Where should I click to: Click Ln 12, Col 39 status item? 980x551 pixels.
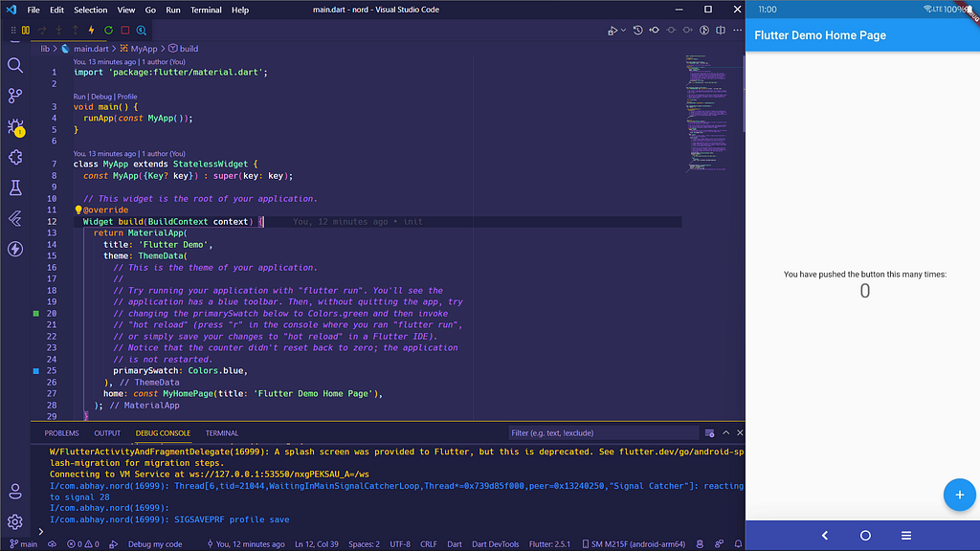316,544
